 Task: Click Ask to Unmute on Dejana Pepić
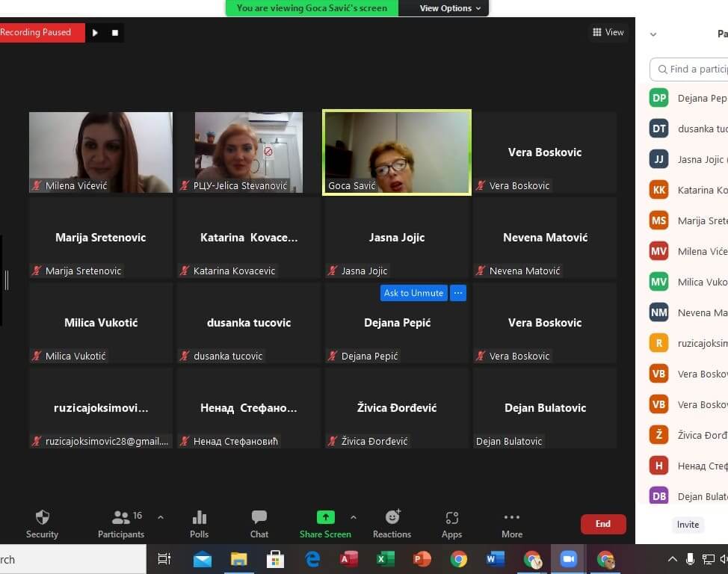pyautogui.click(x=413, y=293)
